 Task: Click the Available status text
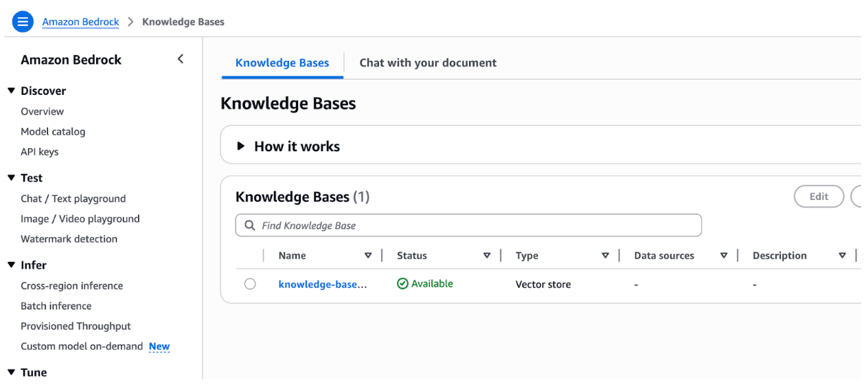[x=432, y=284]
